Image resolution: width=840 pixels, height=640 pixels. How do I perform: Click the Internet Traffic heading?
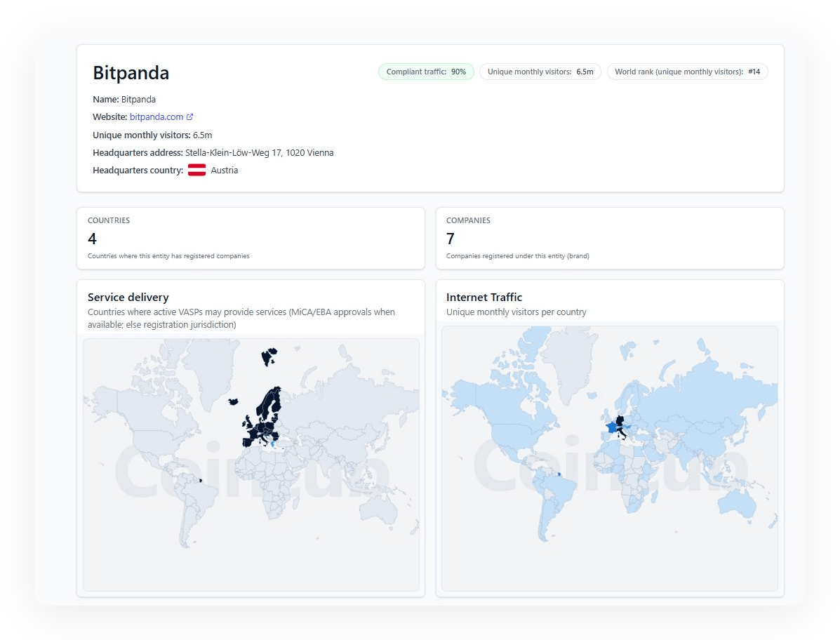(484, 298)
